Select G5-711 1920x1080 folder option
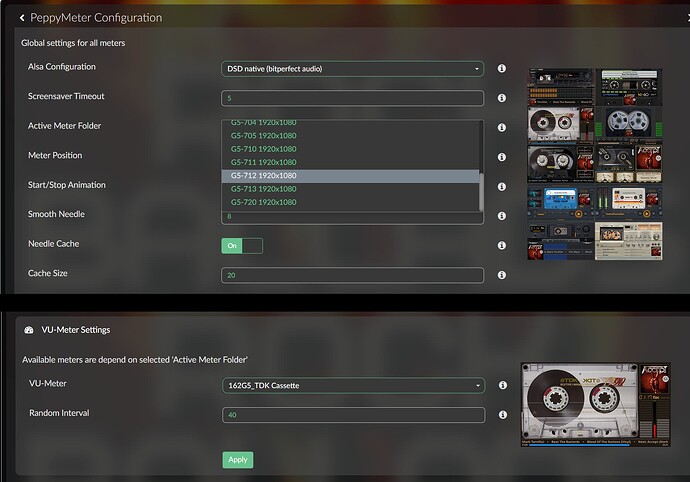Viewport: 690px width, 482px height. pos(350,162)
